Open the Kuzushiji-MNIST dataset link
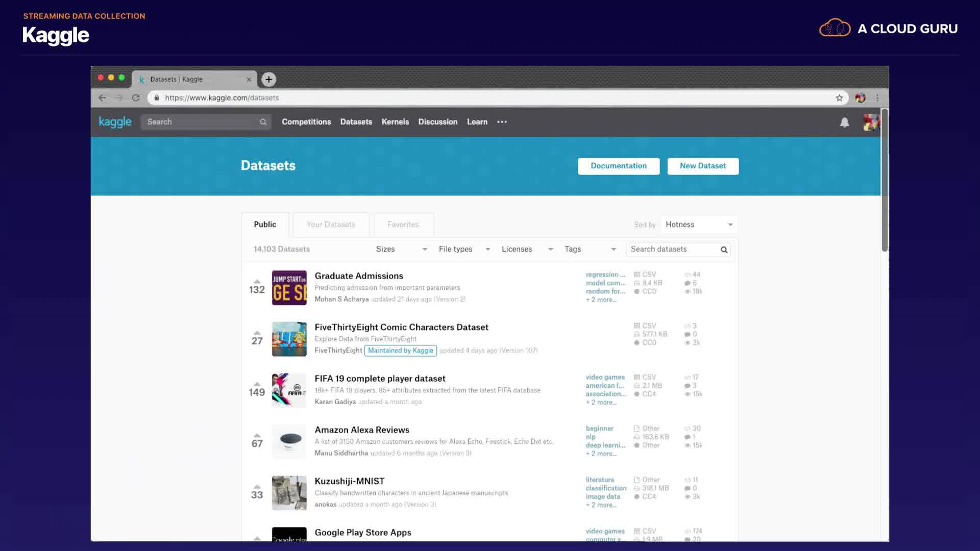The height and width of the screenshot is (551, 980). click(350, 481)
